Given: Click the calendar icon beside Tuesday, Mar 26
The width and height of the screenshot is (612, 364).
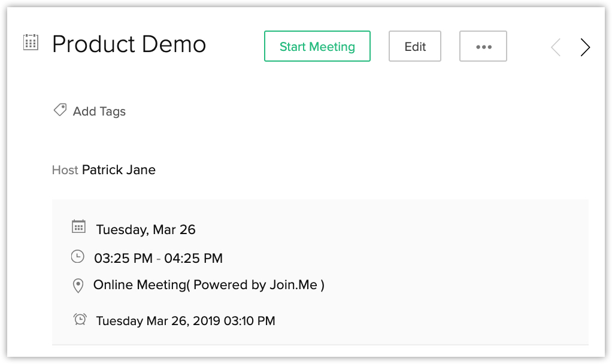Looking at the screenshot, I should click(78, 226).
